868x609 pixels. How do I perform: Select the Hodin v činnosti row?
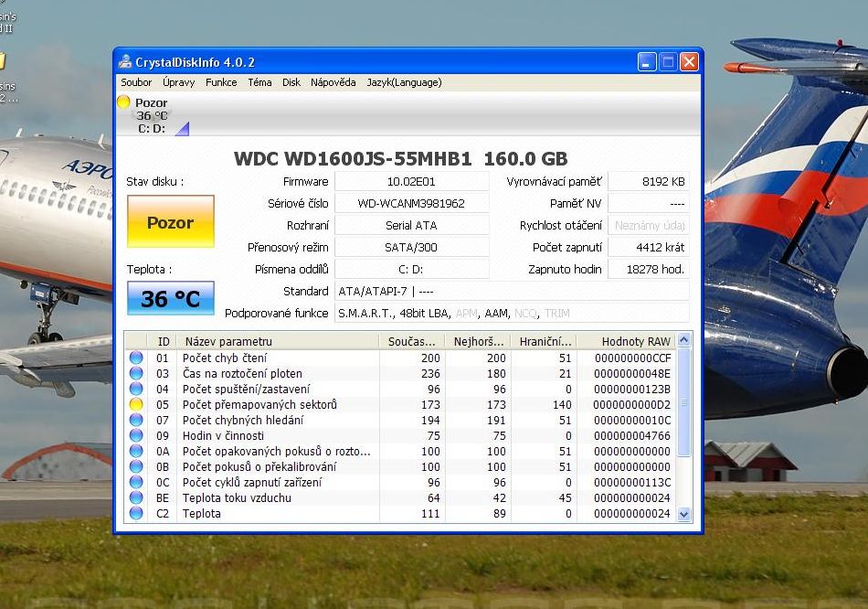[401, 435]
